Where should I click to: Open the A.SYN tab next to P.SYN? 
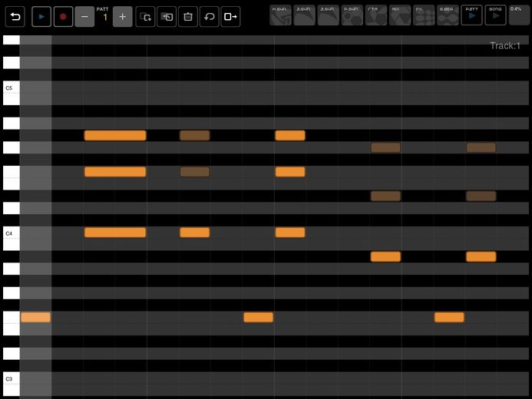(x=328, y=15)
